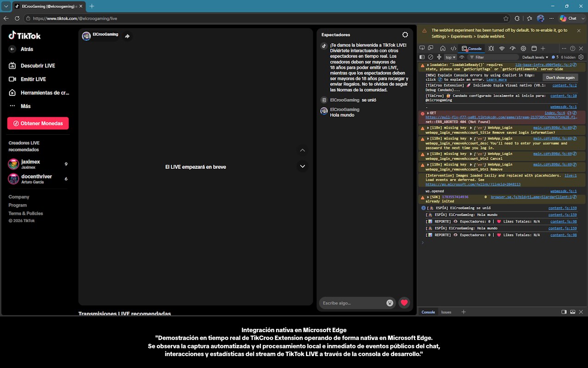Screen dimensions: 588x368
Task: Open Customize and control DevTools menu
Action: click(564, 48)
